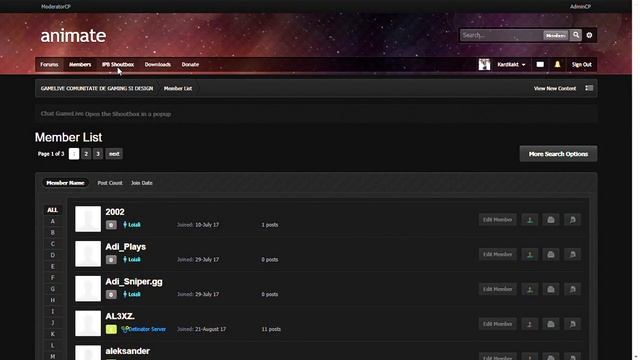
Task: Click Edit Member for 2002
Action: tap(498, 220)
